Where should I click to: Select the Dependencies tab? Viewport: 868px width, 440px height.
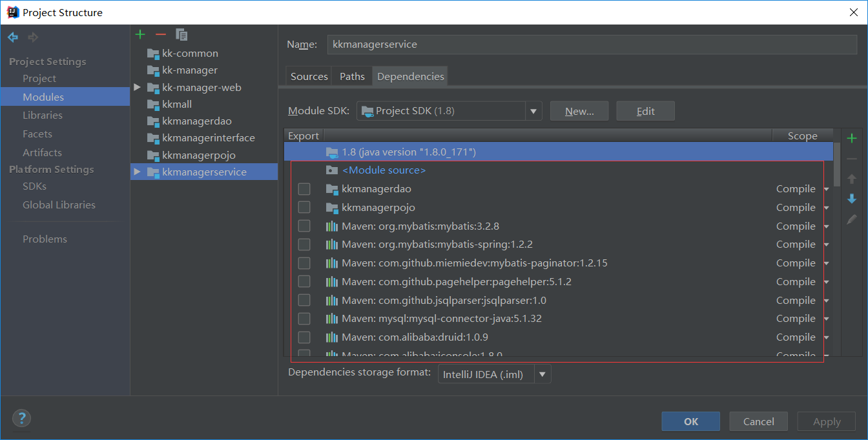[x=411, y=76]
